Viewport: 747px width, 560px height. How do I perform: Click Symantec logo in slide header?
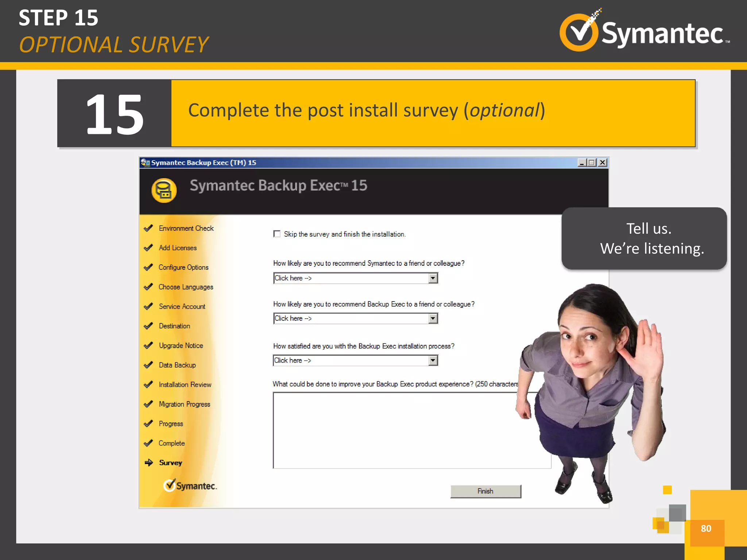coord(645,30)
